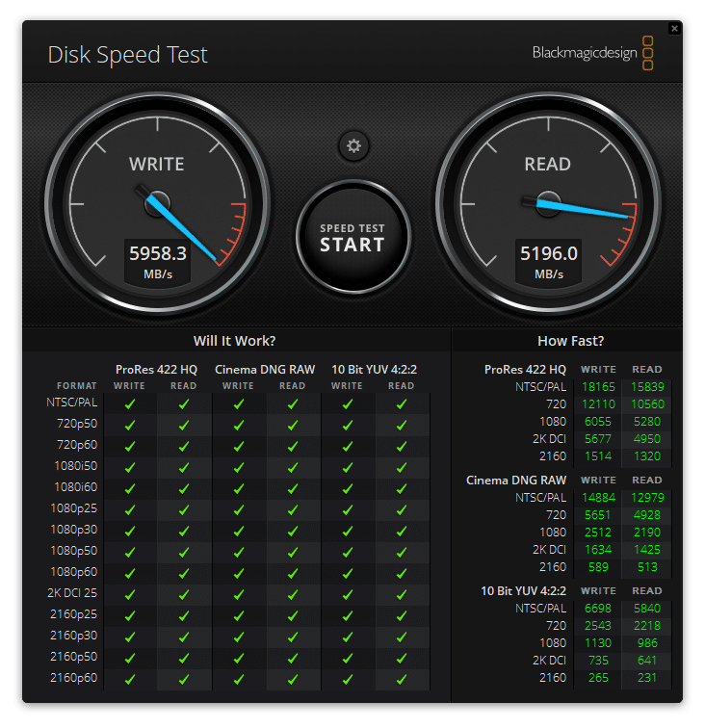Close the Disk Speed Test window
This screenshot has width=705, height=728.
pos(674,29)
